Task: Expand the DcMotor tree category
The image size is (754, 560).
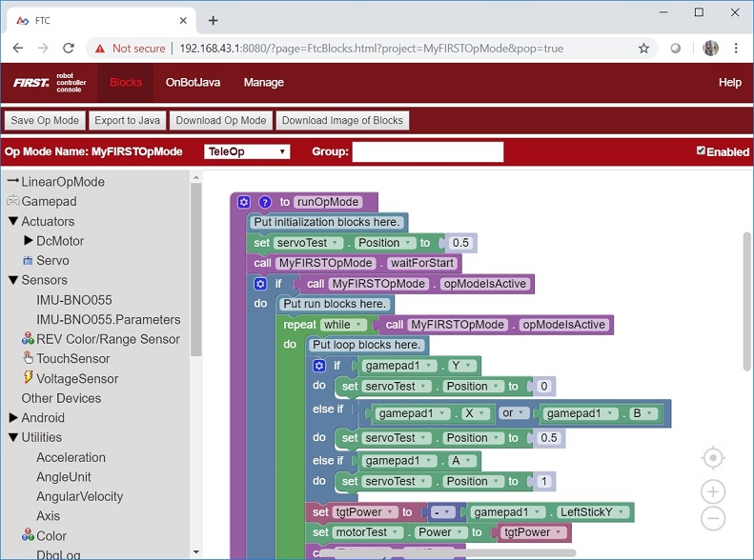Action: tap(29, 241)
